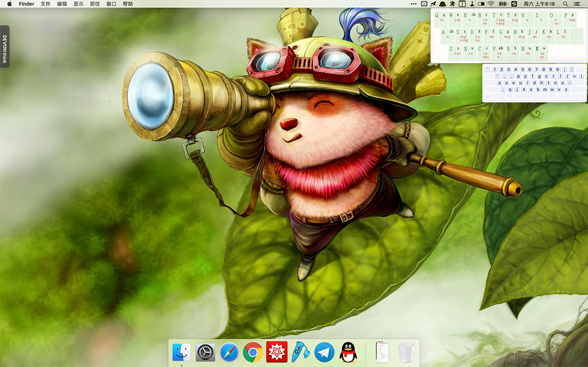This screenshot has height=367, width=588.
Task: Open Notification Center
Action: point(577,4)
